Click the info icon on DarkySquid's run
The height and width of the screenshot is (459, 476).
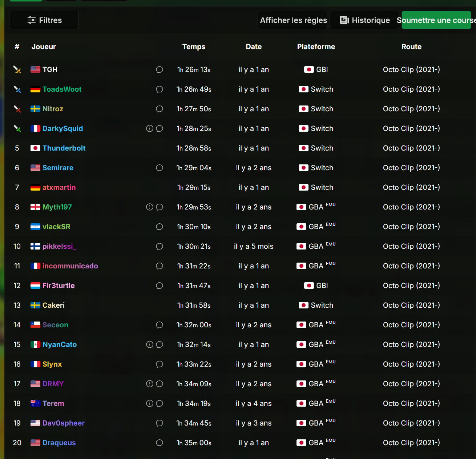150,128
